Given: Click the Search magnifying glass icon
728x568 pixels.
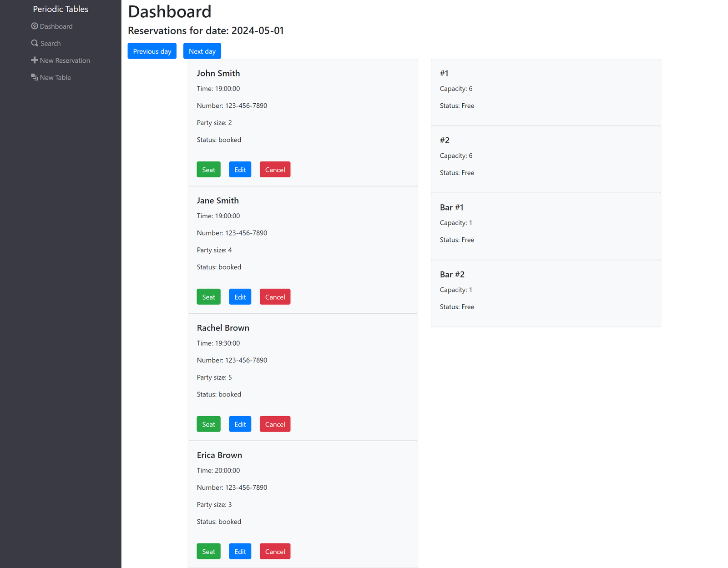Looking at the screenshot, I should click(35, 43).
